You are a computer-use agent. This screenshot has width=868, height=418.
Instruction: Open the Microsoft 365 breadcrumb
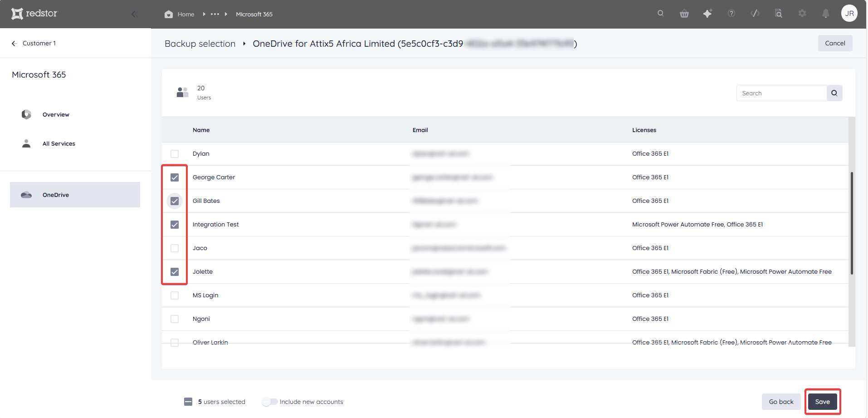(x=254, y=14)
